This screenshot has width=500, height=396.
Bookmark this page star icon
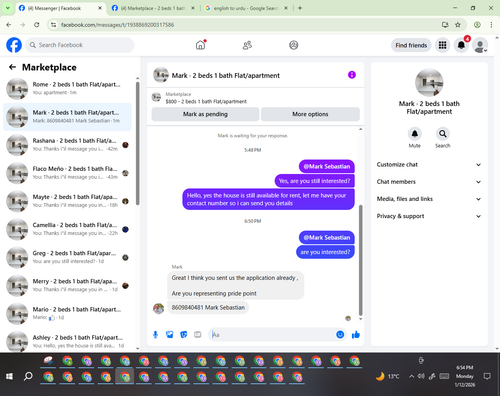[x=458, y=25]
